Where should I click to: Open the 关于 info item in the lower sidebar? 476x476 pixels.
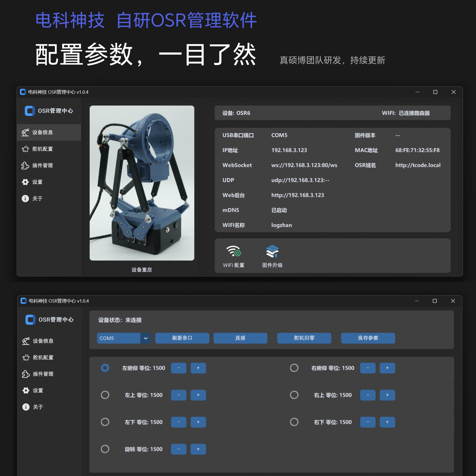(x=38, y=407)
